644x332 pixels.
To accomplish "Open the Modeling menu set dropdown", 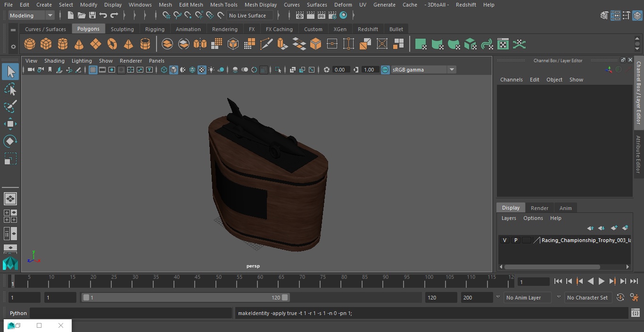I will [32, 16].
